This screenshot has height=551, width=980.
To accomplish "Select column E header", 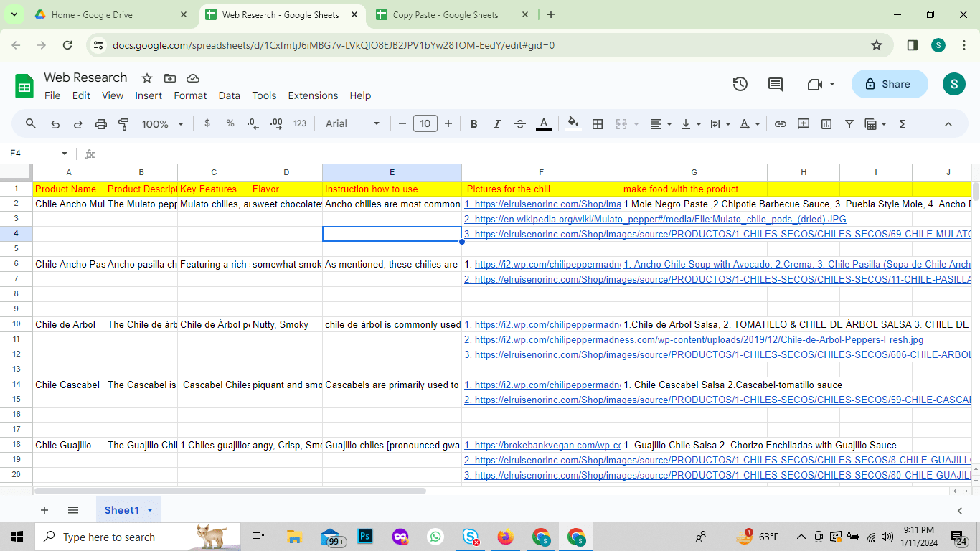I will coord(392,172).
